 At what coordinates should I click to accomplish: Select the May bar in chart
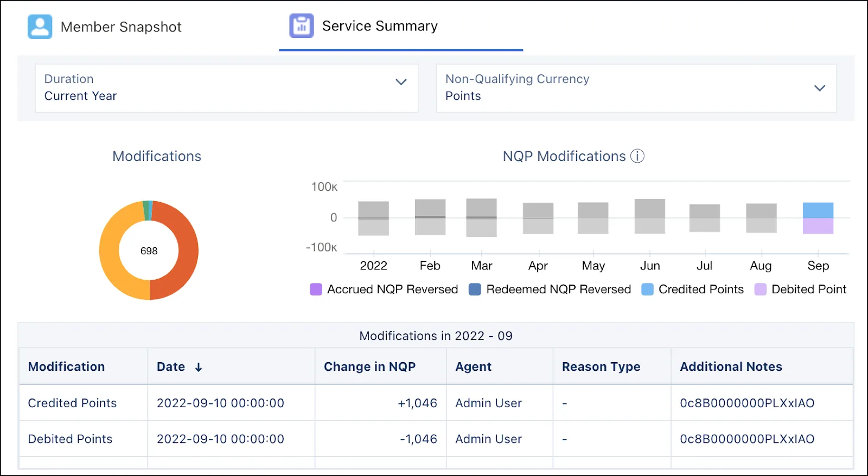[593, 218]
